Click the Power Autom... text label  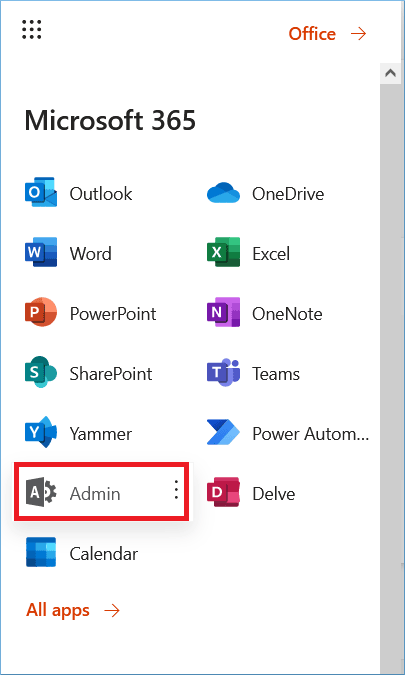[311, 433]
